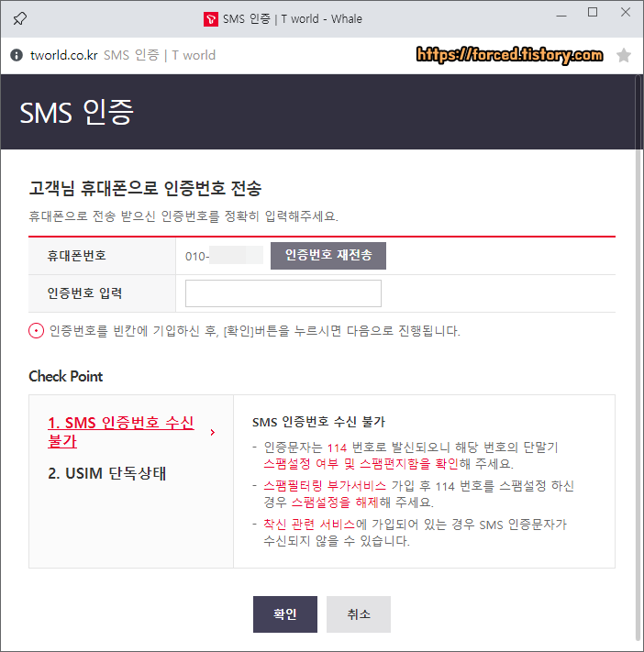Confirm with the 확인 button
644x652 pixels.
tap(285, 614)
